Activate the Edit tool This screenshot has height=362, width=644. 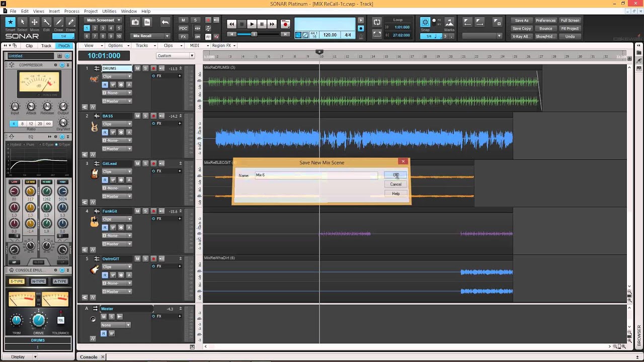[46, 22]
